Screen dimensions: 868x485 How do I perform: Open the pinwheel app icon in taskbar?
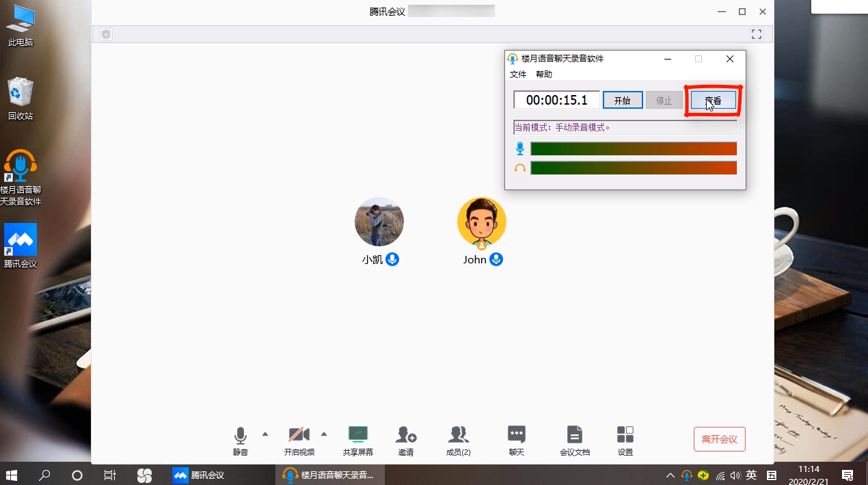click(x=144, y=475)
